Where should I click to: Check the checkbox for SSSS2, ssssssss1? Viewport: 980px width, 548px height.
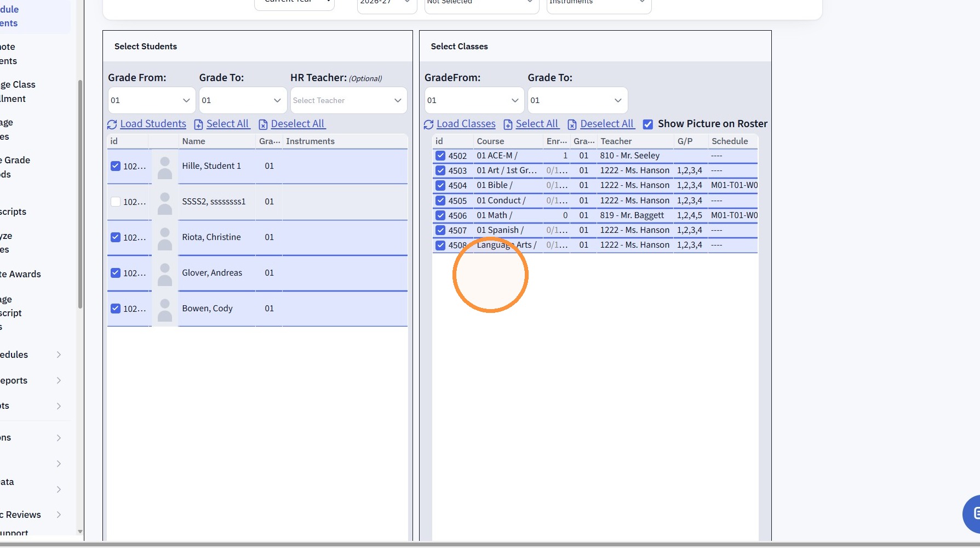point(116,202)
